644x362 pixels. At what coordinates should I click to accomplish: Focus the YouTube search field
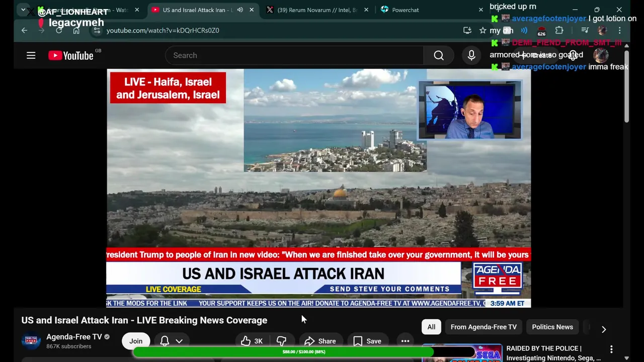(x=294, y=55)
